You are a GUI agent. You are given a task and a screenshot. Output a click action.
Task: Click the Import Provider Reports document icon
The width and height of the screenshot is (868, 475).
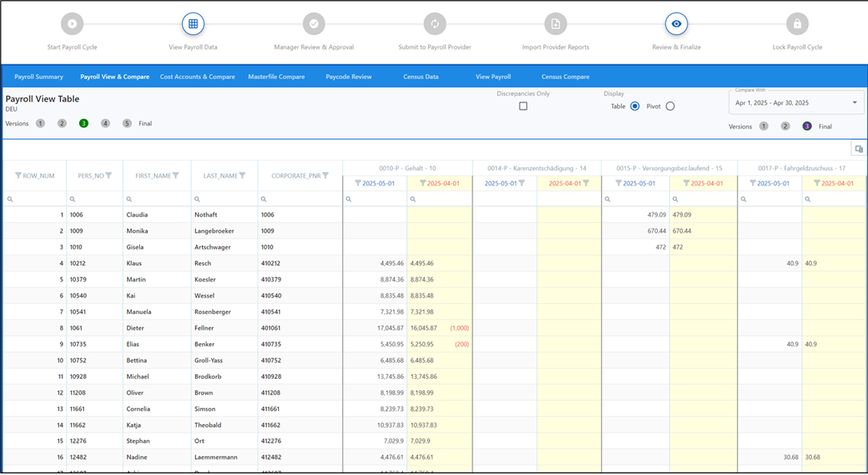pos(555,23)
